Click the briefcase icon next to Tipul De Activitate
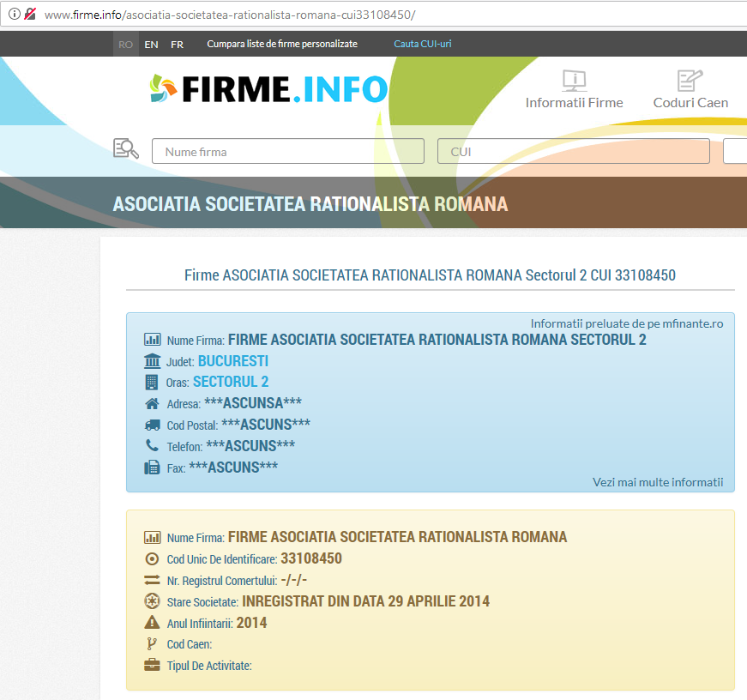Image resolution: width=747 pixels, height=700 pixels. [x=152, y=665]
